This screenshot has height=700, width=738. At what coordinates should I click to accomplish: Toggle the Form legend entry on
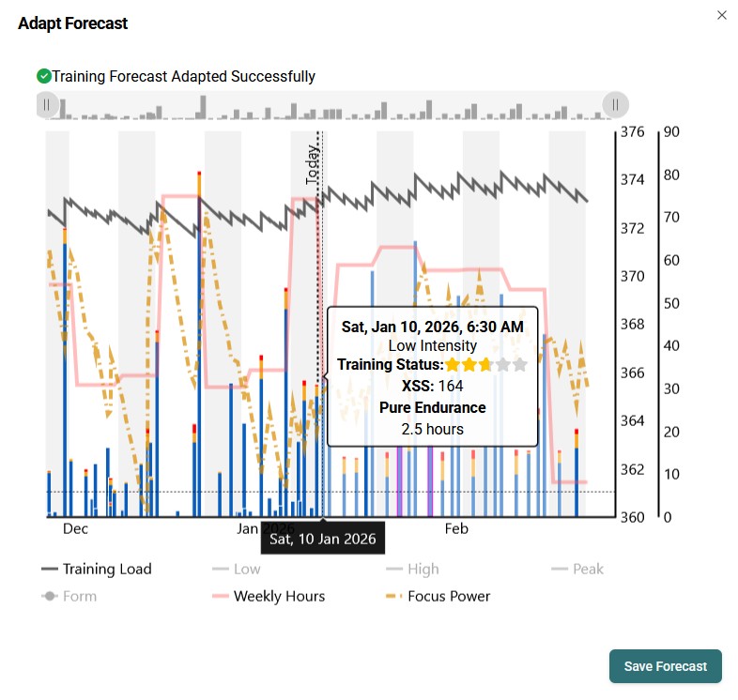click(69, 596)
